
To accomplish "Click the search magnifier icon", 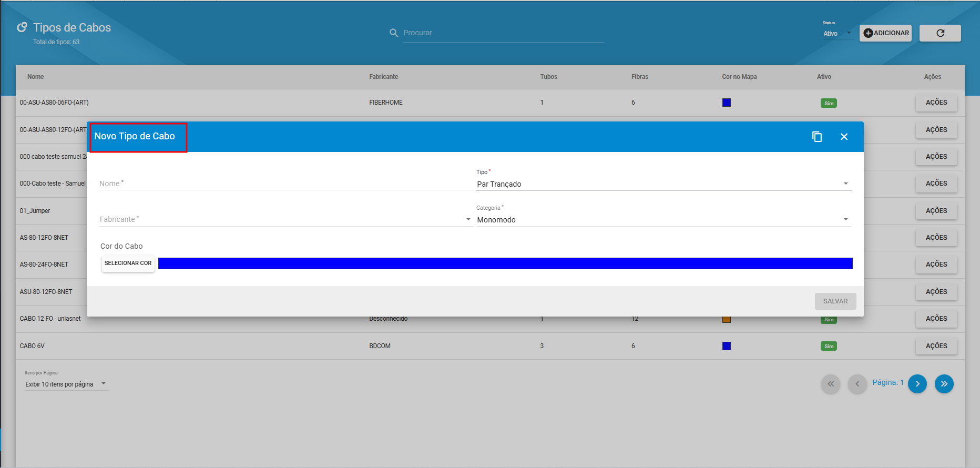I will 394,33.
